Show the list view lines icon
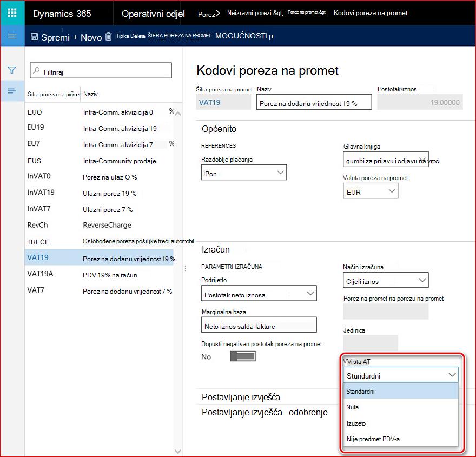Viewport: 476px width, 457px height. click(x=12, y=91)
